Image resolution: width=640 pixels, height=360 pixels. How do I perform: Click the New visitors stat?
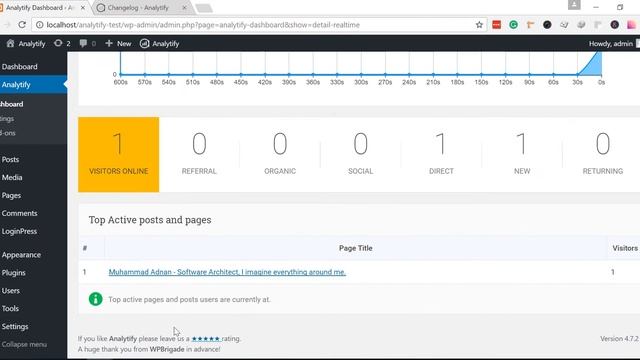(x=522, y=154)
